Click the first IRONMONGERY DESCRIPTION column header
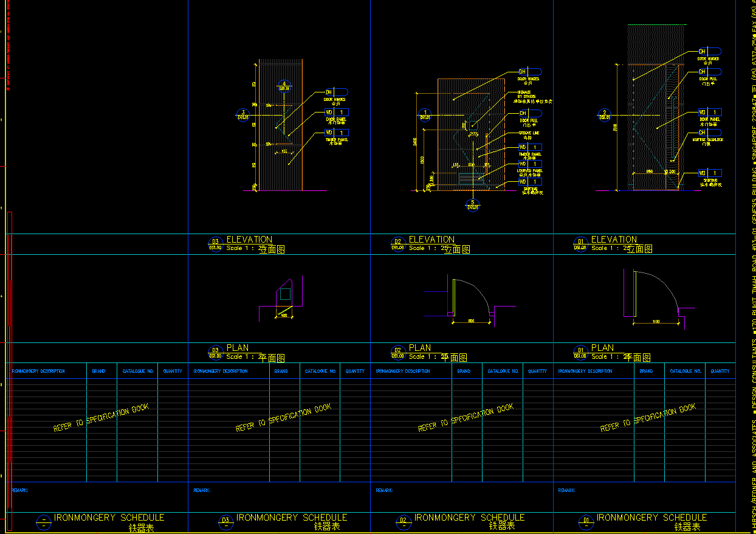 click(x=39, y=371)
